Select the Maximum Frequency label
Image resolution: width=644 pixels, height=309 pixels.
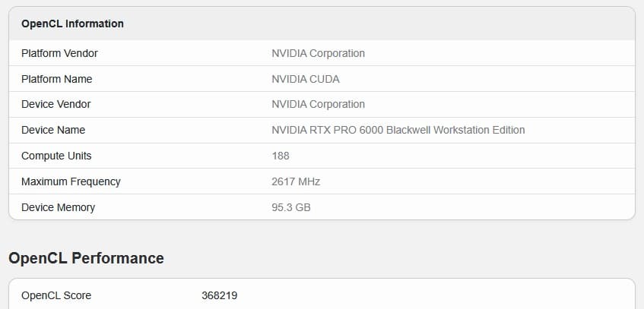[x=71, y=181]
